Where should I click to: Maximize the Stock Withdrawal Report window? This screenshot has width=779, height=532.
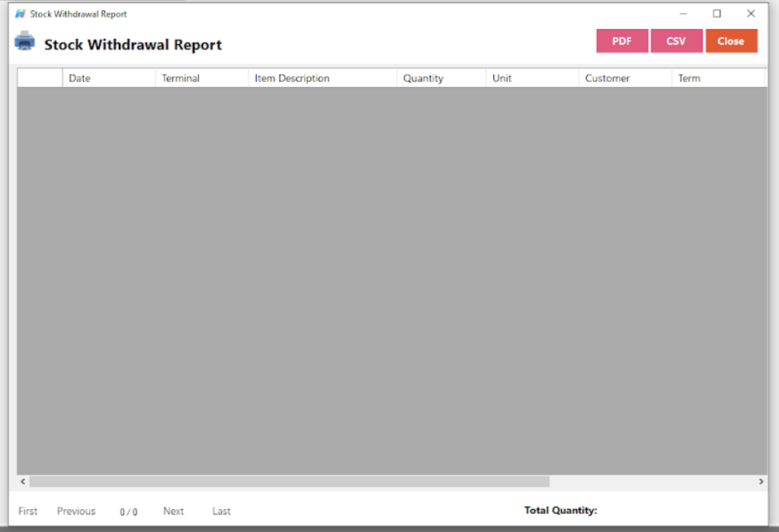click(717, 14)
